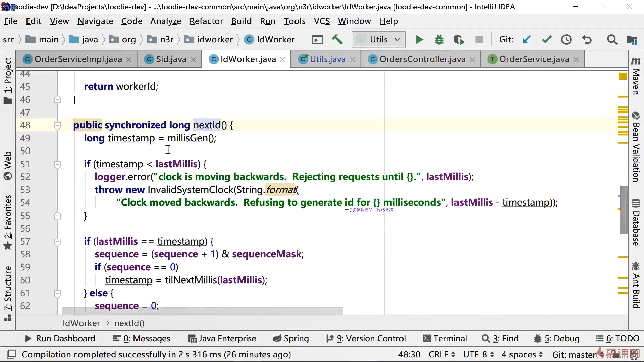Viewport: 644px width, 362px height.
Task: Commit changes with Git checkmark icon
Action: point(547,40)
